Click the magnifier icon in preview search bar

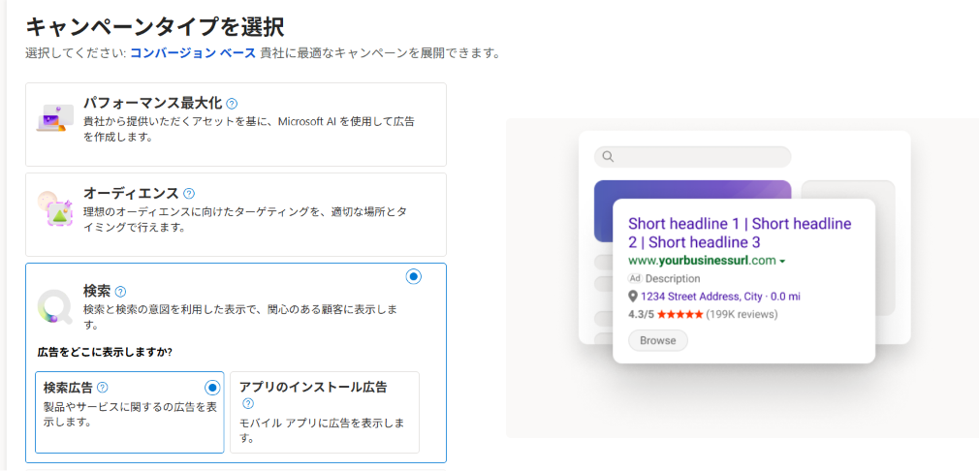pos(608,157)
